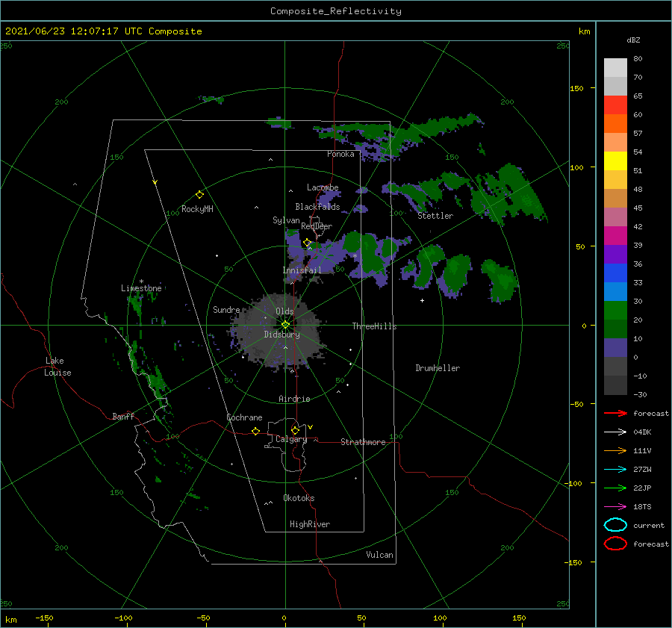672x628 pixels.
Task: Click the red forecast arrow in legend
Action: click(615, 413)
